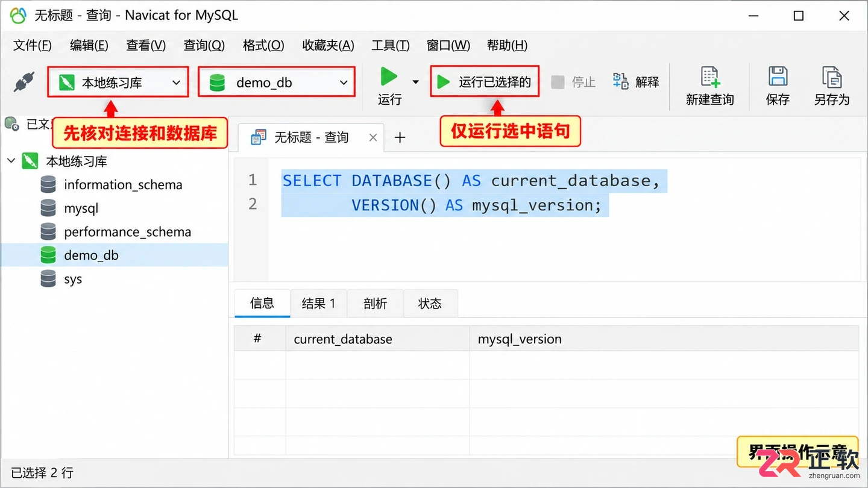This screenshot has width=868, height=488.
Task: Click the 已选择 2 行 status bar text
Action: coord(42,473)
